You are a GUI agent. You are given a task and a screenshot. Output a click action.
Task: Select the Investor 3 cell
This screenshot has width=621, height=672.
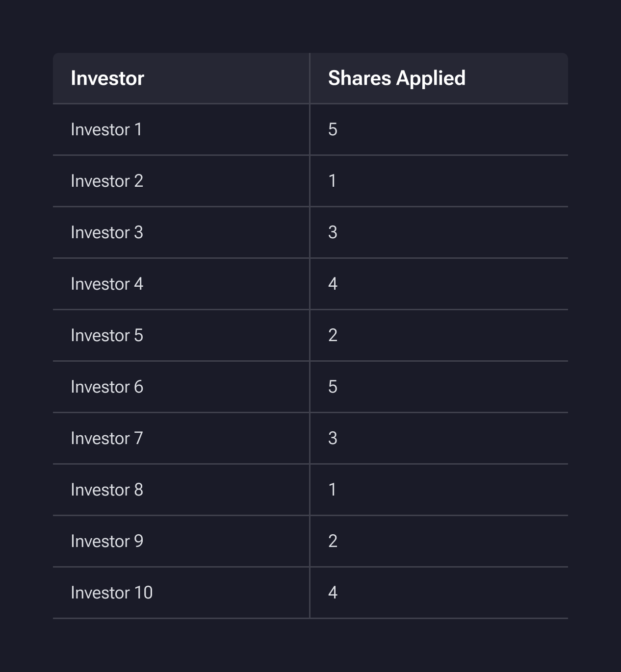click(x=107, y=232)
